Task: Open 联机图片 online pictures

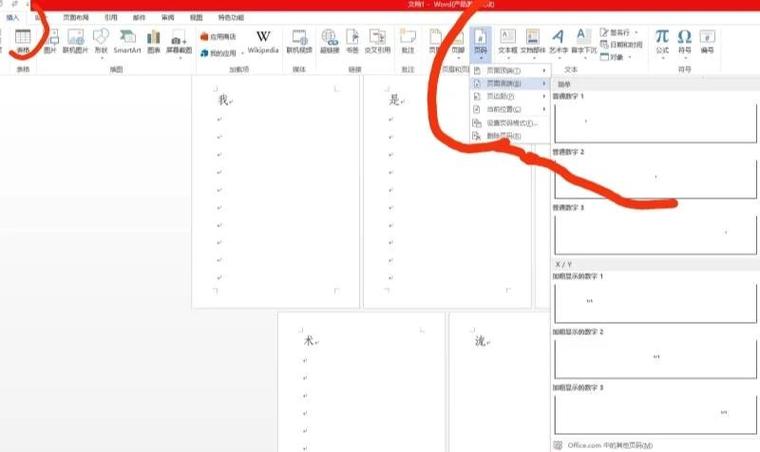Action: pyautogui.click(x=76, y=42)
